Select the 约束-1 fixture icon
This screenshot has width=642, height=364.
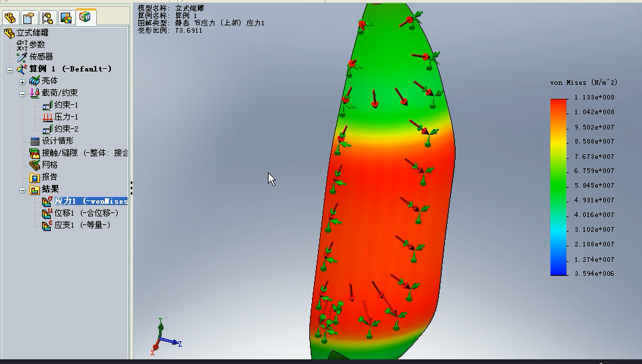(47, 106)
